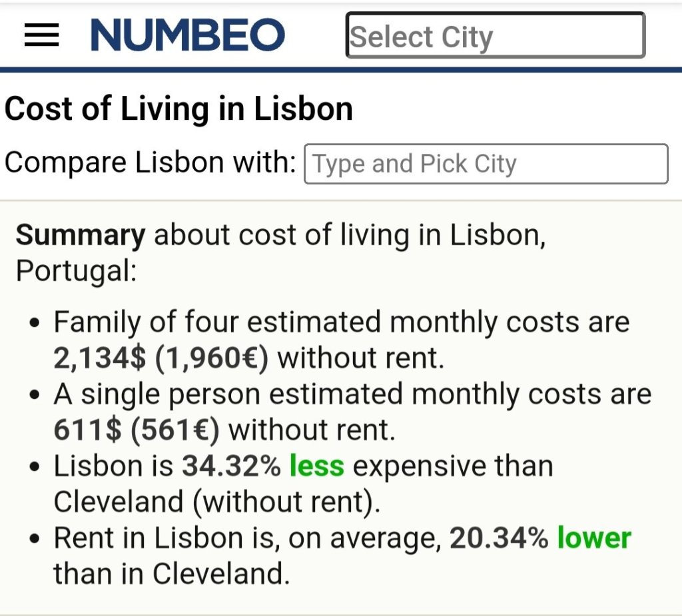Click the green word lower
Viewport: 682px width, 616px height.
[x=594, y=538]
